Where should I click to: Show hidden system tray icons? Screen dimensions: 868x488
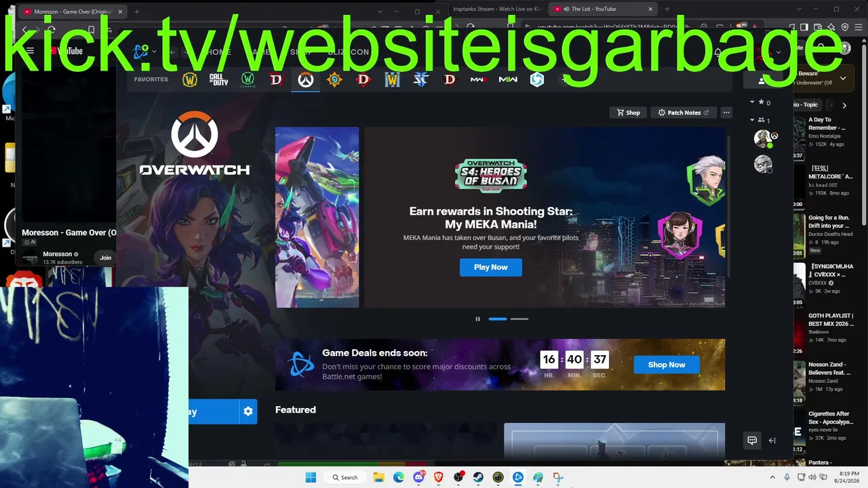click(772, 477)
